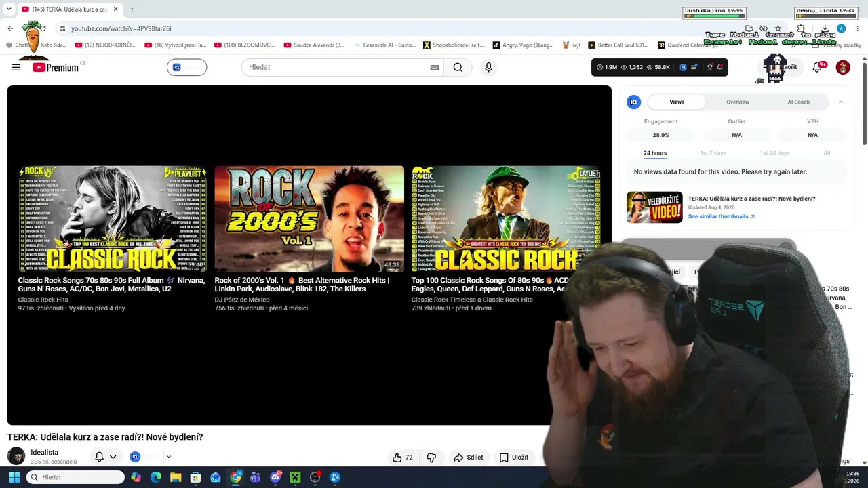Open the YouTube guide hamburger menu
The height and width of the screenshot is (488, 868).
pos(16,67)
